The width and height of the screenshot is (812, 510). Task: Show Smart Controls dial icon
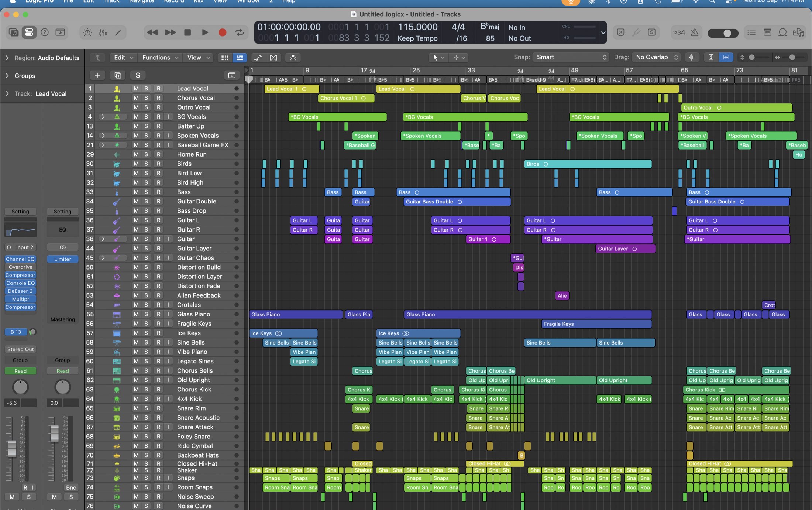point(87,32)
